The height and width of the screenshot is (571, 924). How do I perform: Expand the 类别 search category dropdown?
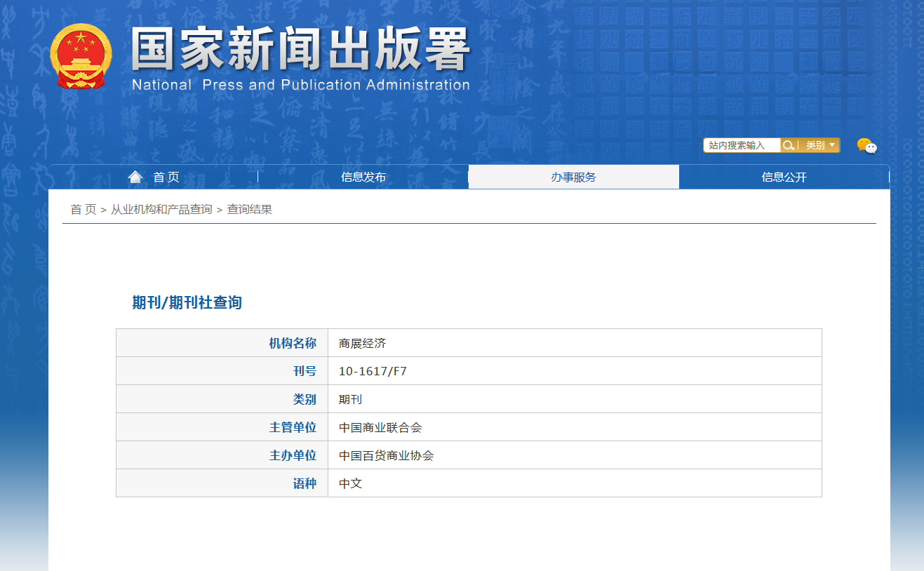click(818, 145)
